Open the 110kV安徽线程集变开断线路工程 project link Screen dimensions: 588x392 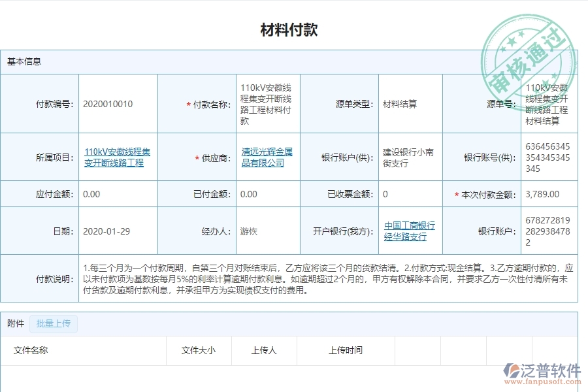tap(118, 157)
